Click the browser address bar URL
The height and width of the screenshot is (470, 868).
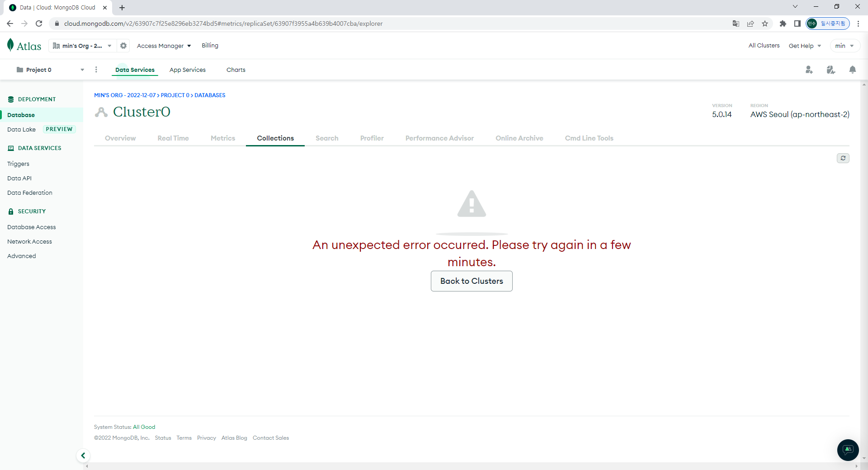(x=223, y=23)
